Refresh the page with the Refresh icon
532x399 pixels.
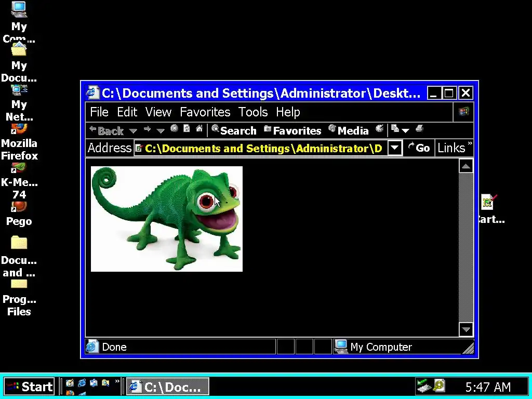click(x=187, y=129)
